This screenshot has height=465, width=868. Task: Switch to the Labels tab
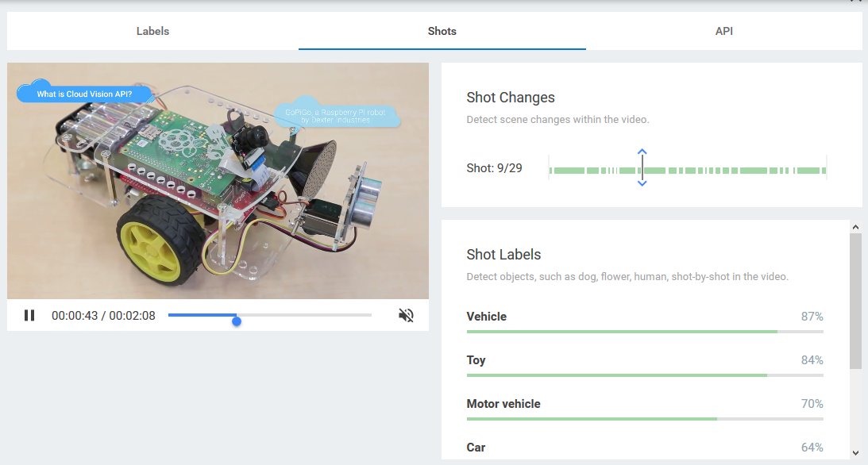152,31
